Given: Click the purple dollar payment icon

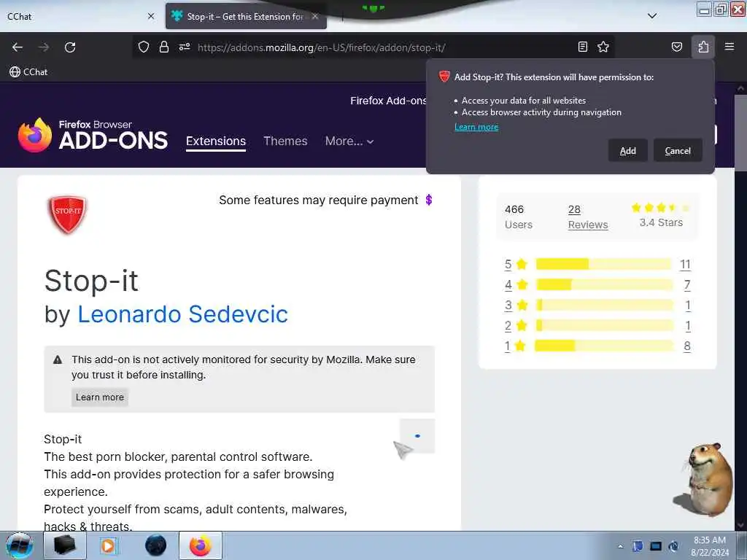Looking at the screenshot, I should coord(429,200).
